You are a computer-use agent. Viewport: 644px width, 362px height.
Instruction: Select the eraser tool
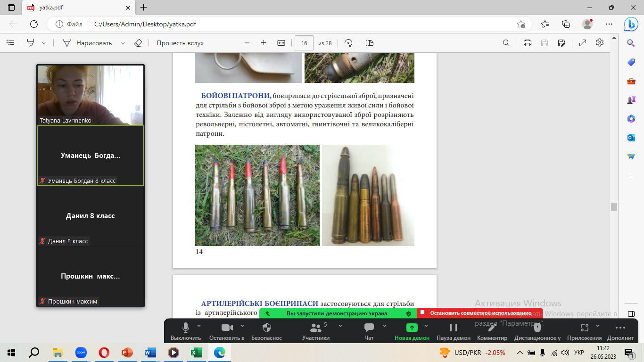pyautogui.click(x=138, y=43)
